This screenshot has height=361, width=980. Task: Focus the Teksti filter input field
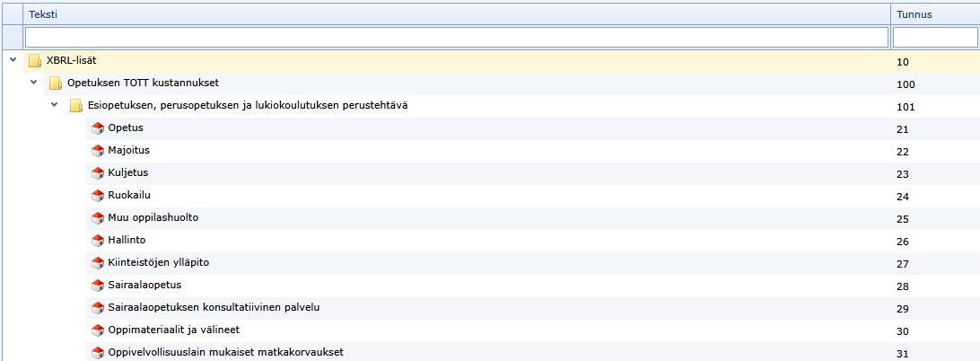[456, 37]
